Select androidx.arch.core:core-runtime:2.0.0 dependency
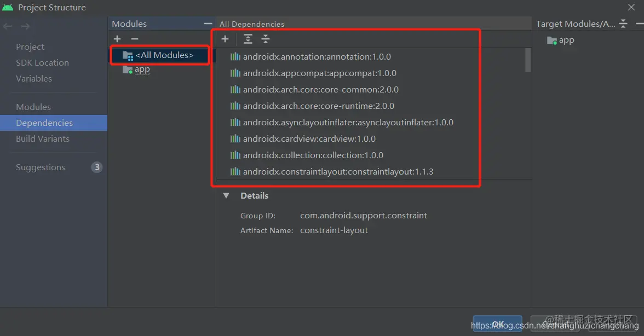Image resolution: width=644 pixels, height=336 pixels. coord(319,106)
